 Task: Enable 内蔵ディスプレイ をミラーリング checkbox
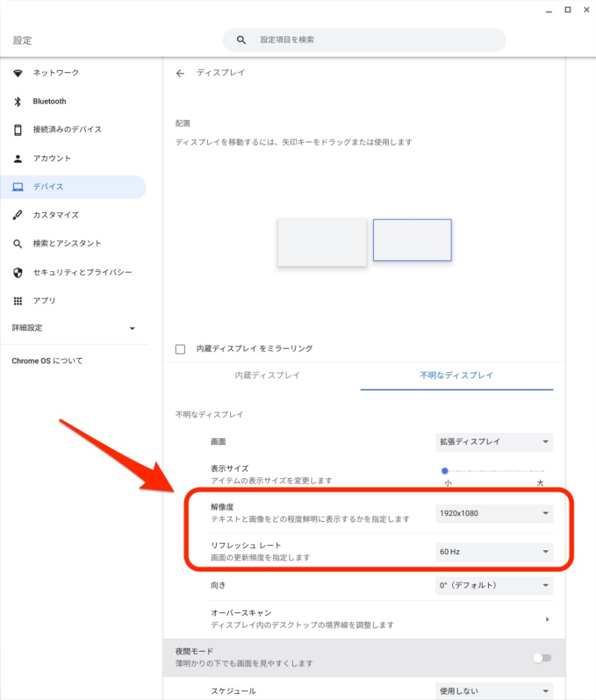(x=180, y=349)
